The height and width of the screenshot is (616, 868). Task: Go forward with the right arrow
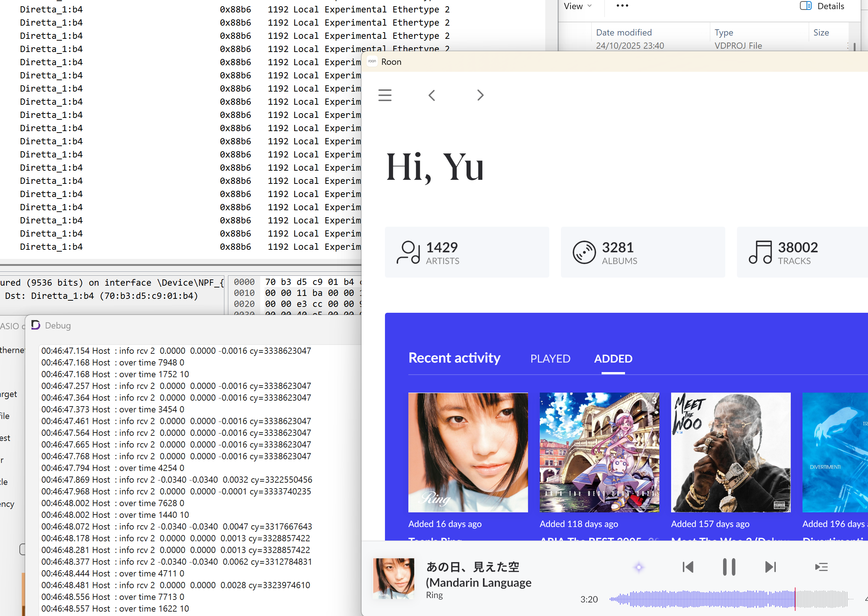480,95
